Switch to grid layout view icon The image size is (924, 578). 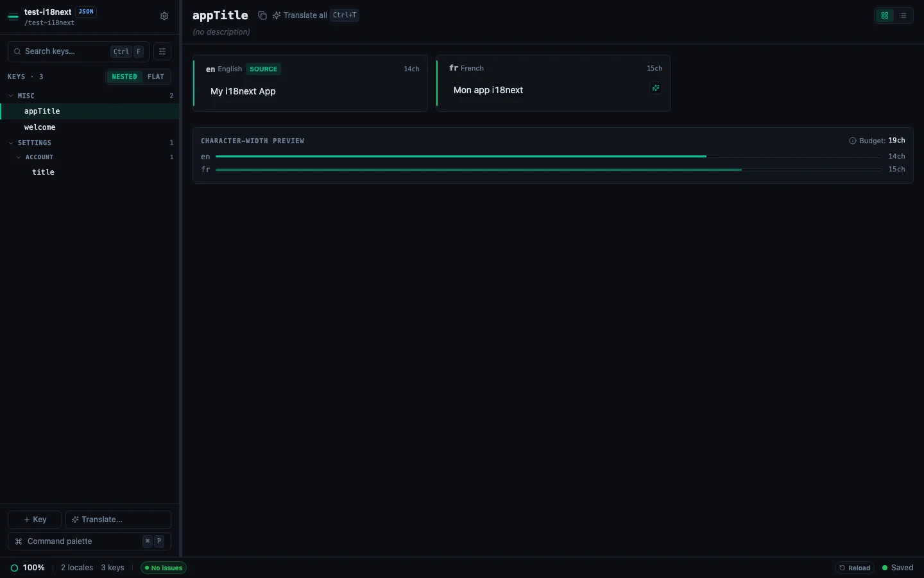[x=885, y=15]
